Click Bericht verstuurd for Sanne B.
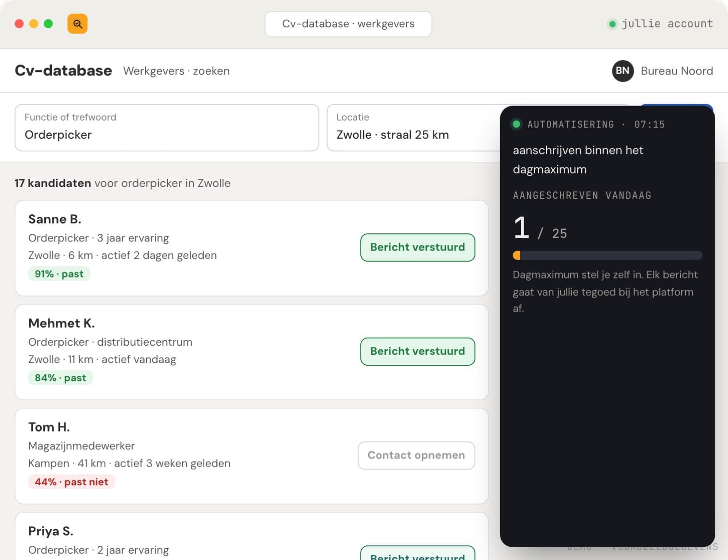The height and width of the screenshot is (560, 728). (x=418, y=247)
